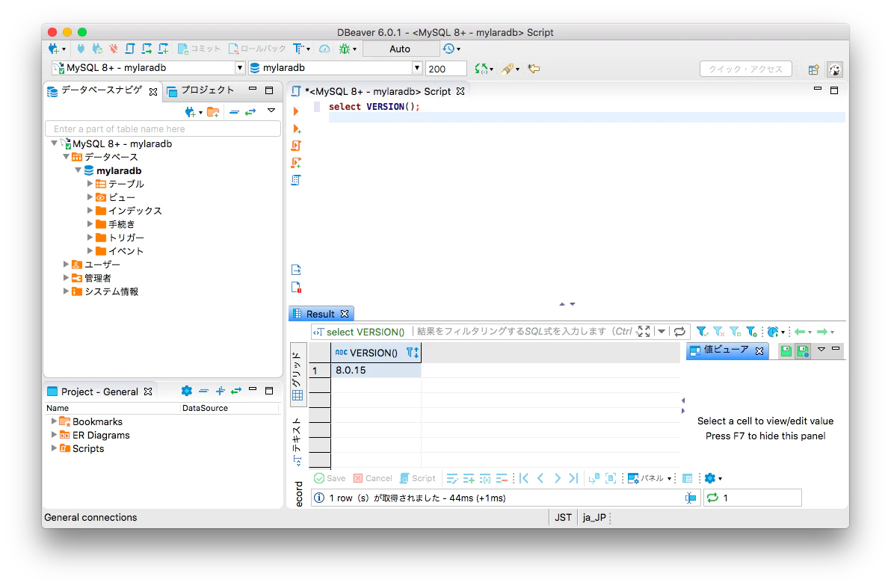Click the Connect plug icon in toolbar

pos(81,49)
